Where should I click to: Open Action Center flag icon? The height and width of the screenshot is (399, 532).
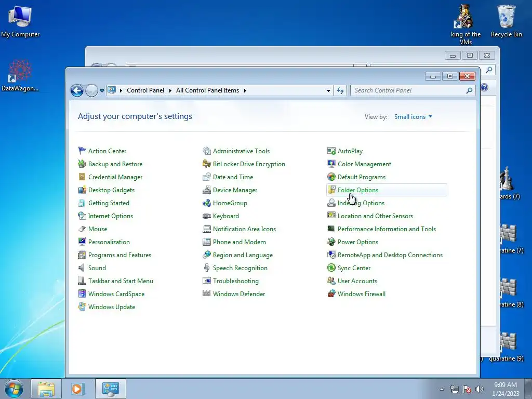(82, 151)
